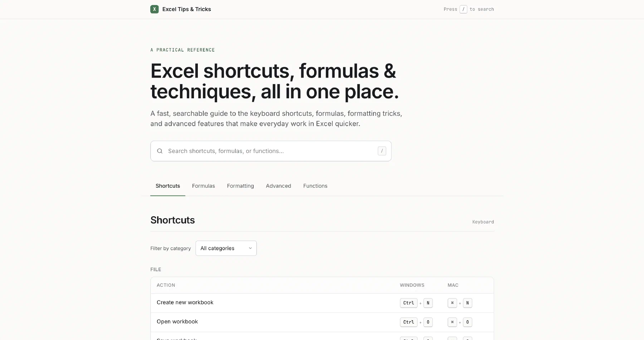Image resolution: width=644 pixels, height=340 pixels.
Task: Switch to the Advanced tab
Action: (x=278, y=186)
